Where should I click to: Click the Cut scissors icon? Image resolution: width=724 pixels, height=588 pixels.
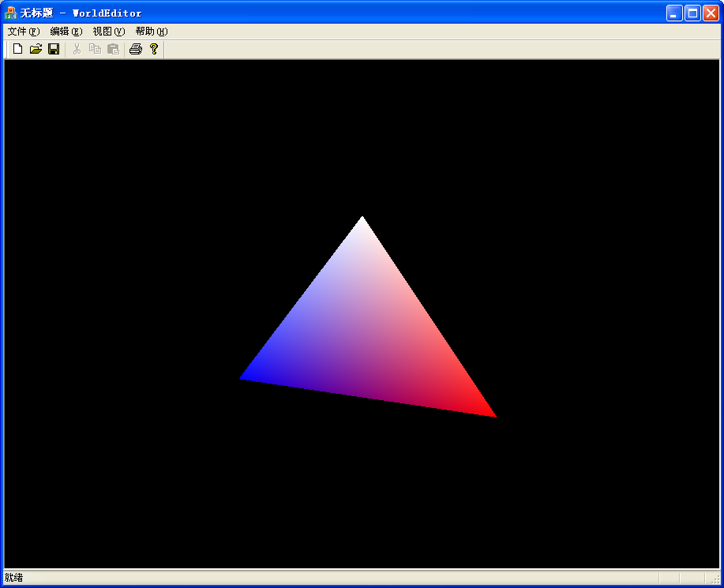pos(77,50)
